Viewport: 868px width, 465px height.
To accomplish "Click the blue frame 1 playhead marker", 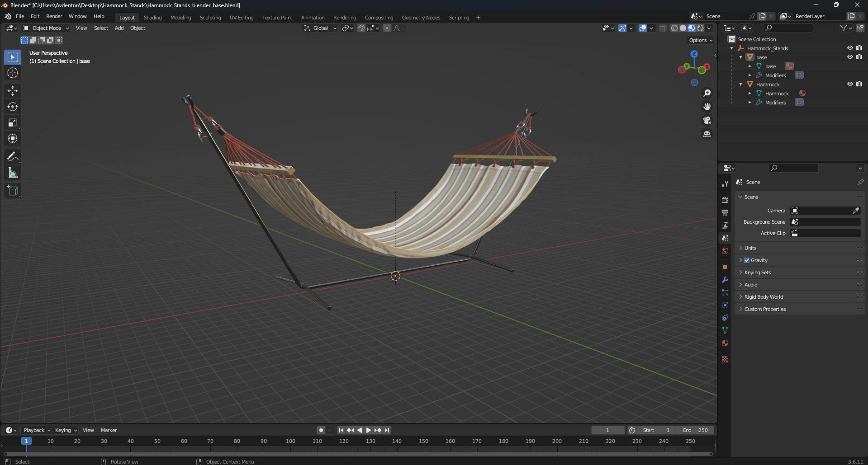I will (26, 441).
